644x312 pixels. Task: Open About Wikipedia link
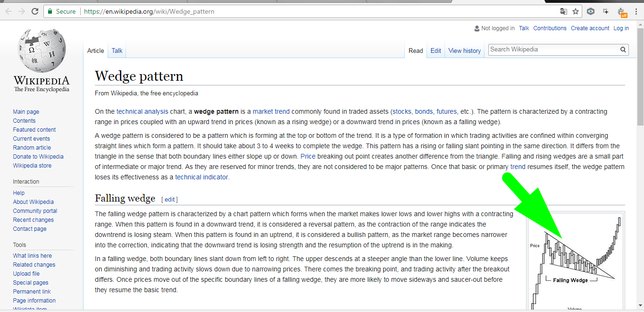tap(33, 202)
